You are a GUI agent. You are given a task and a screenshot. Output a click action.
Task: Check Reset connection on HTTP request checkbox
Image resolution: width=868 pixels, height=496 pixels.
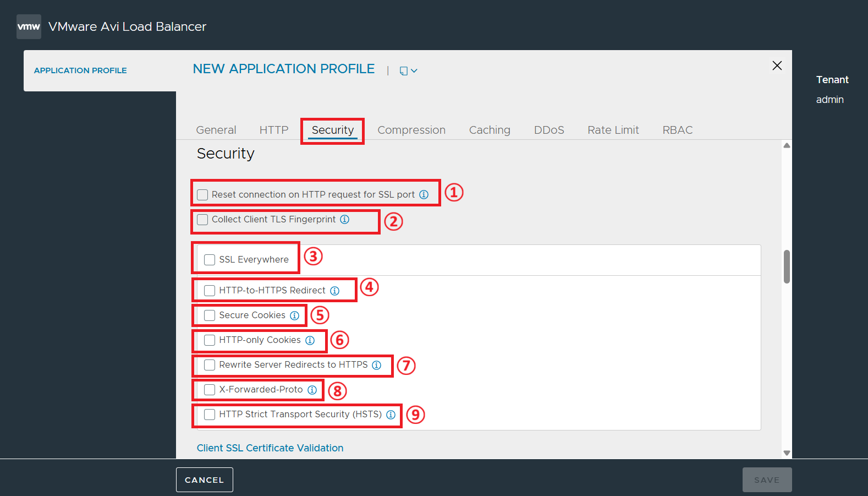[202, 195]
